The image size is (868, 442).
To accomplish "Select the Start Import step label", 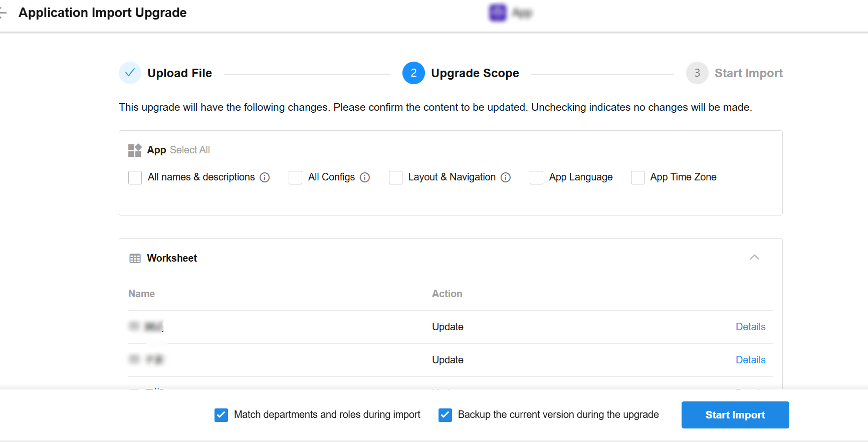I will (x=749, y=73).
